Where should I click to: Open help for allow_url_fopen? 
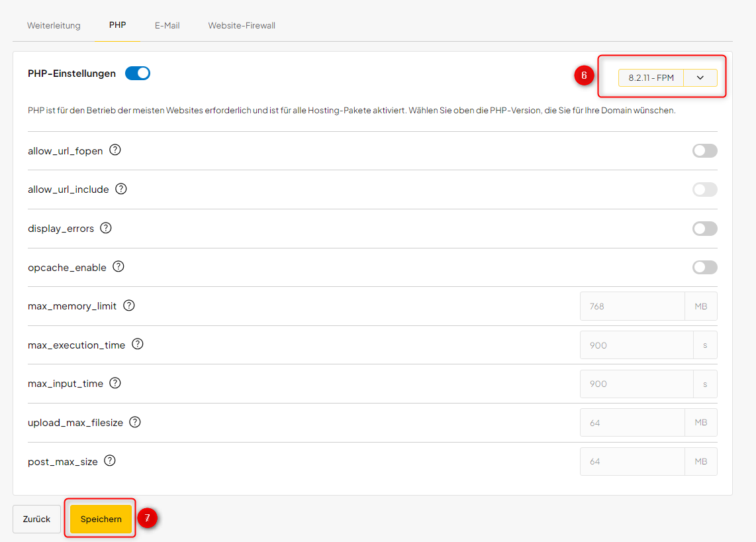[x=115, y=150]
